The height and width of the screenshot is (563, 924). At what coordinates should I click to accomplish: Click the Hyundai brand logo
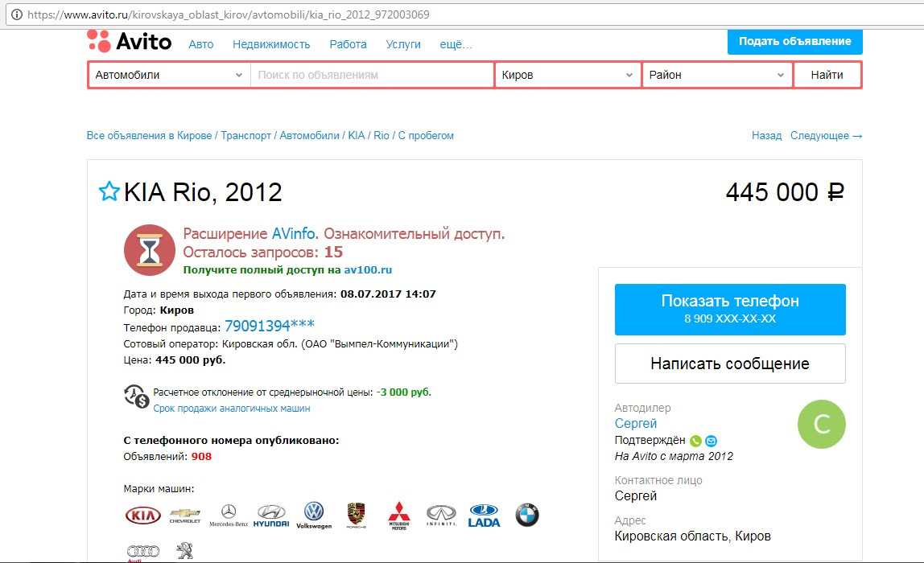click(x=271, y=516)
